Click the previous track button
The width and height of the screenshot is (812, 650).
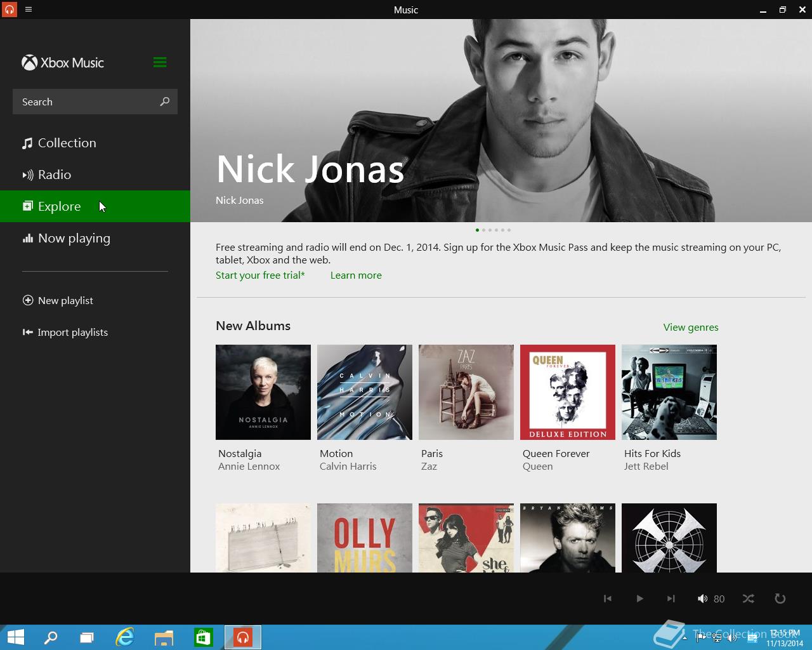click(608, 599)
